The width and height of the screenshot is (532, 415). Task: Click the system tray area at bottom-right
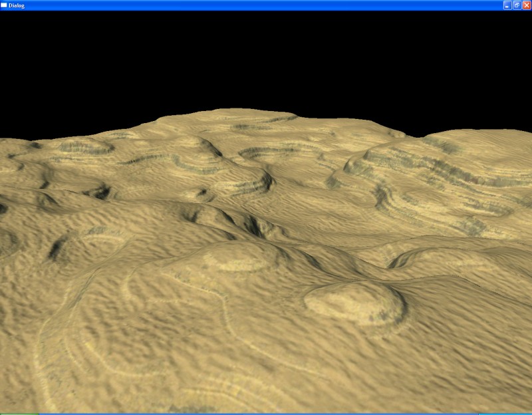[x=505, y=413]
